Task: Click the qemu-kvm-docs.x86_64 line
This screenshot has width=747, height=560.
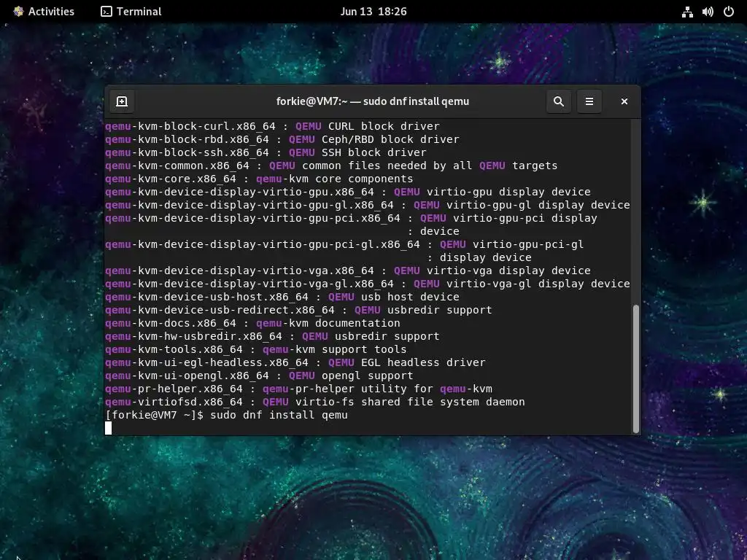Action: coord(252,323)
